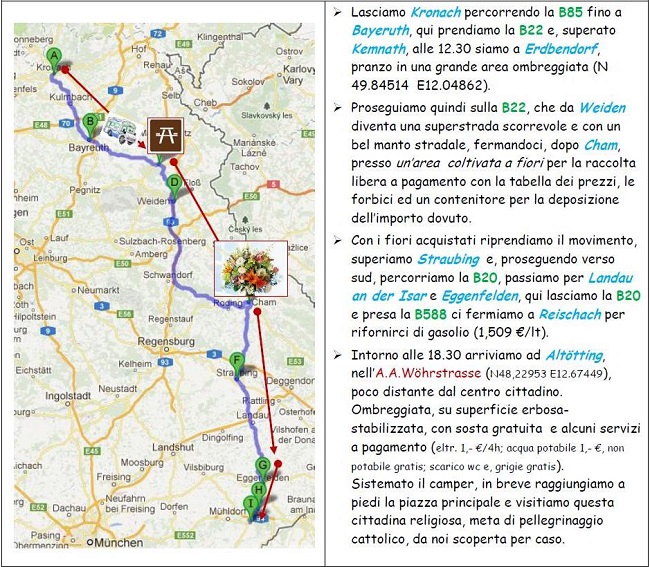Viewport: 650px width, 567px height.
Task: Click the blue word Altötting
Action: (x=575, y=355)
